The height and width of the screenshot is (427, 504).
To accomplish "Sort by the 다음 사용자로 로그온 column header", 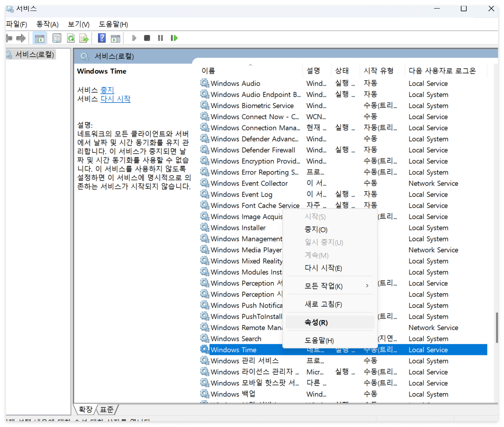I will click(446, 70).
